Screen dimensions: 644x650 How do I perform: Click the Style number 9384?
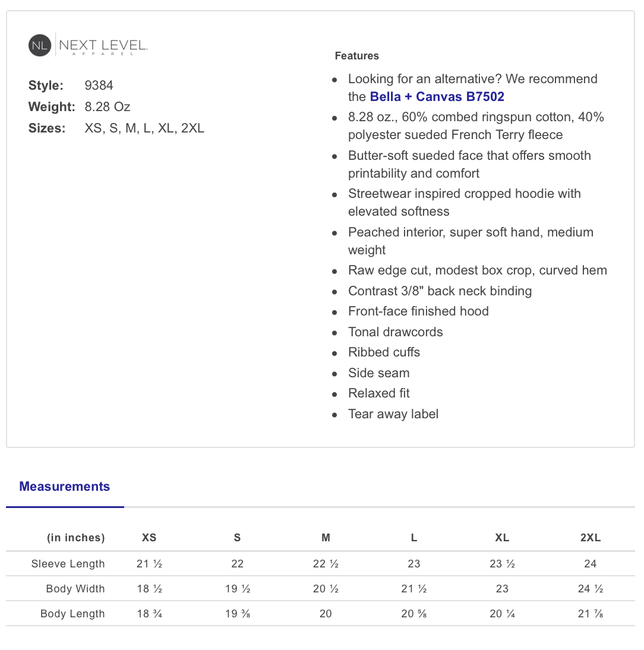click(99, 86)
